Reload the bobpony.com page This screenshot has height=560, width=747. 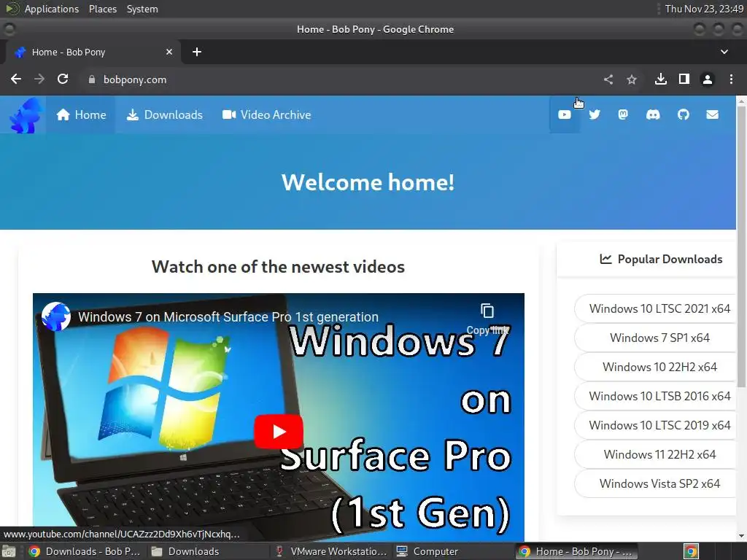point(63,79)
